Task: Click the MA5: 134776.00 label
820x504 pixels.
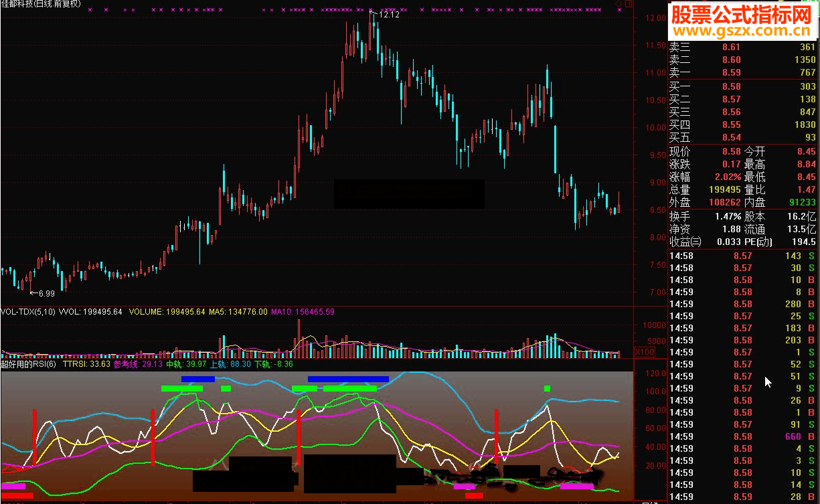Action: (x=238, y=311)
